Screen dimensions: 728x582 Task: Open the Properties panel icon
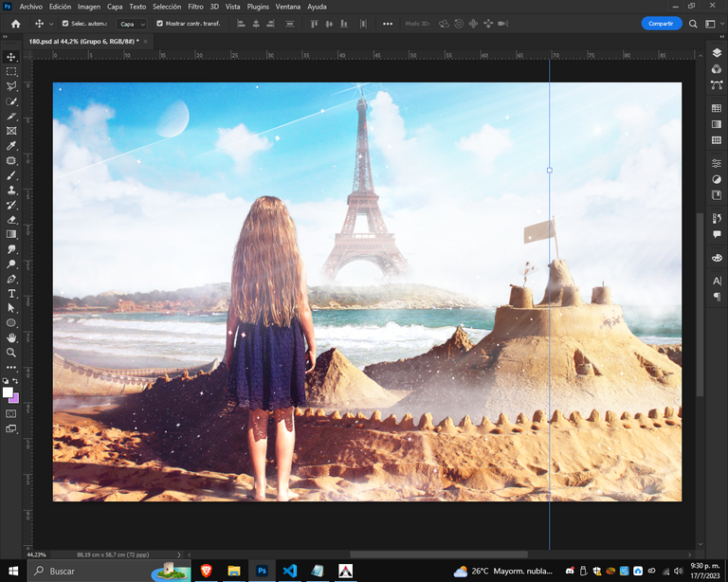(717, 163)
